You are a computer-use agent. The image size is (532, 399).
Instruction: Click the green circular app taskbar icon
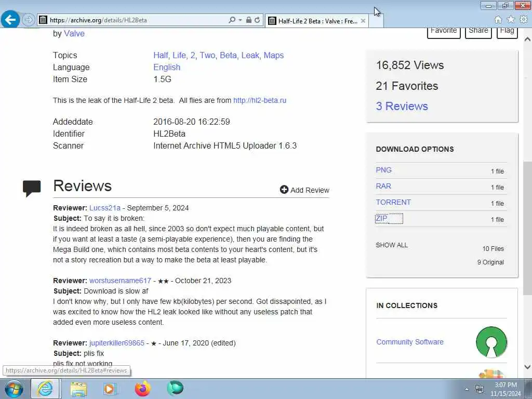(x=175, y=389)
